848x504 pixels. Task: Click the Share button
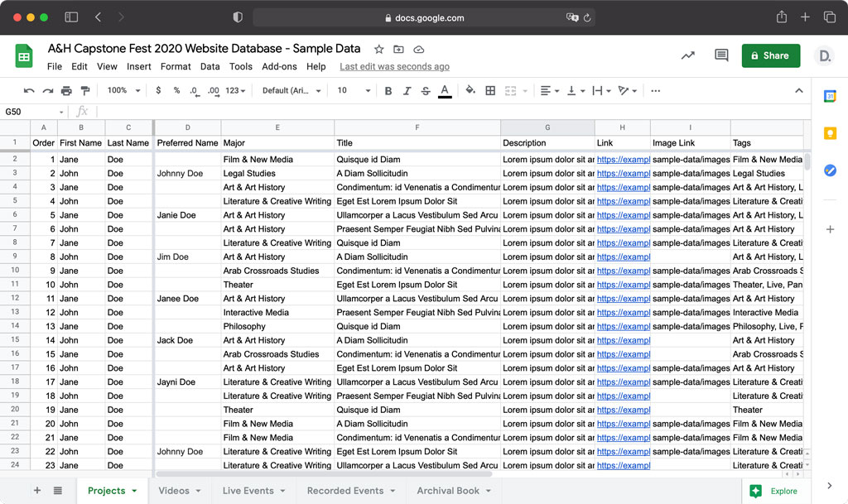pyautogui.click(x=770, y=55)
